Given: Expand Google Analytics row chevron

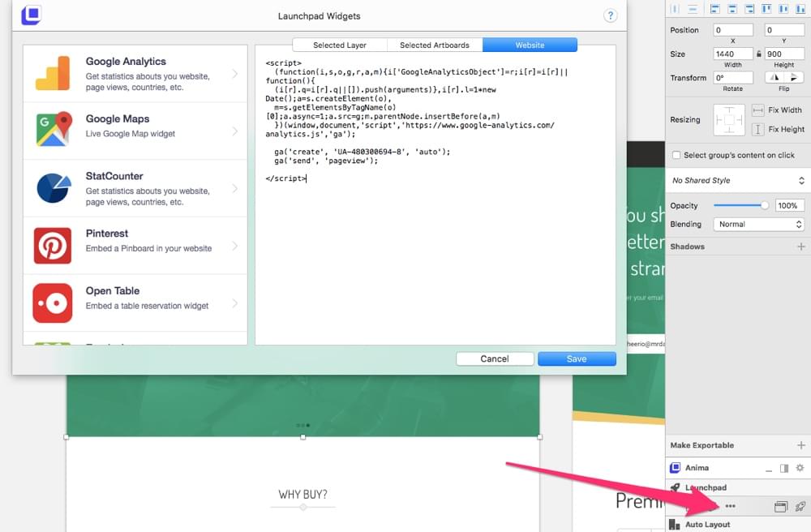Looking at the screenshot, I should [235, 74].
